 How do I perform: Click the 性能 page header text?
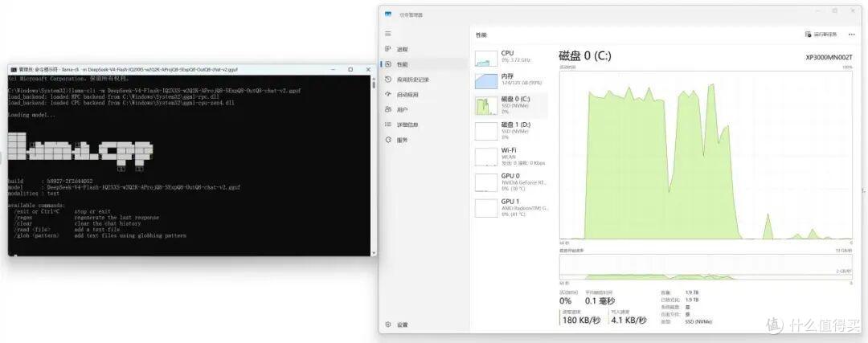click(x=481, y=35)
